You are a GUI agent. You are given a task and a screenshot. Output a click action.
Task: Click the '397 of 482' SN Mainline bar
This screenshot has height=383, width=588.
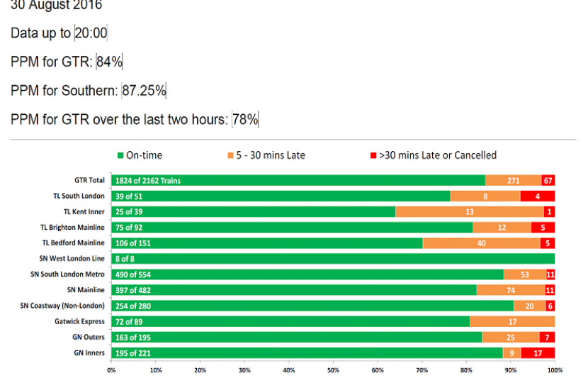tap(293, 290)
